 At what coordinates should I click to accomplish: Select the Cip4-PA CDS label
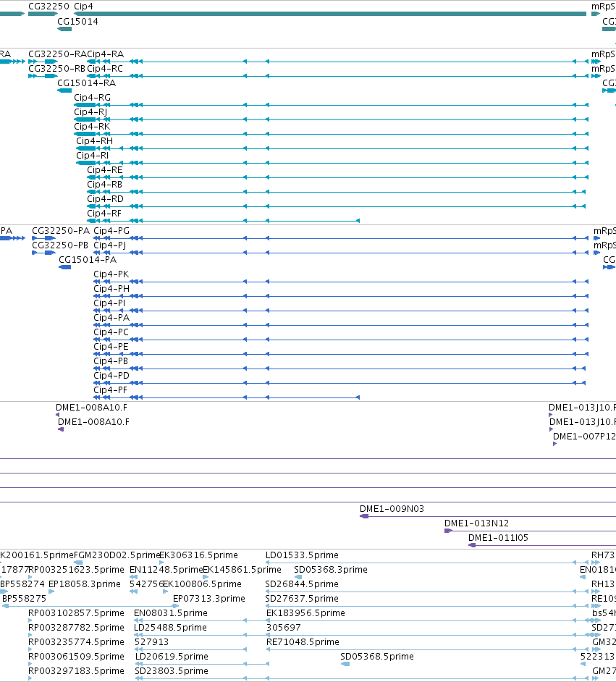[111, 318]
